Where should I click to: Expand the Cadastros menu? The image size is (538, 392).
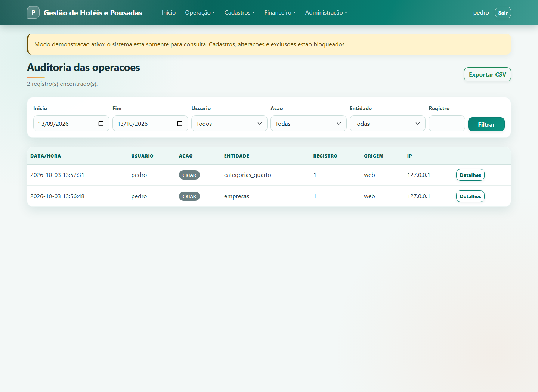239,13
